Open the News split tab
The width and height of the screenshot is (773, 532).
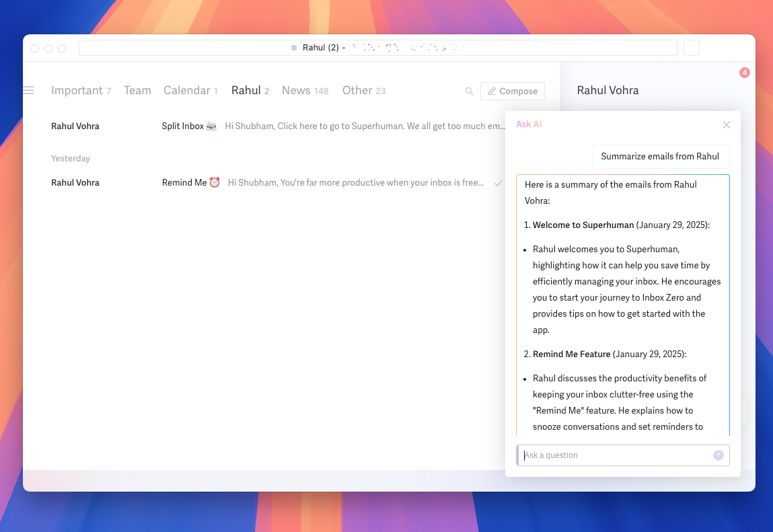(x=305, y=91)
